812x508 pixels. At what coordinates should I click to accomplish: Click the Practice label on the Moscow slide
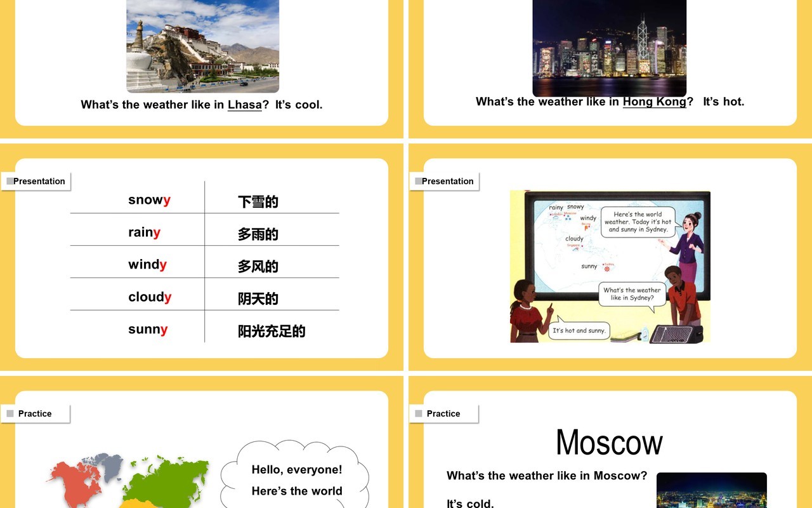(x=444, y=413)
